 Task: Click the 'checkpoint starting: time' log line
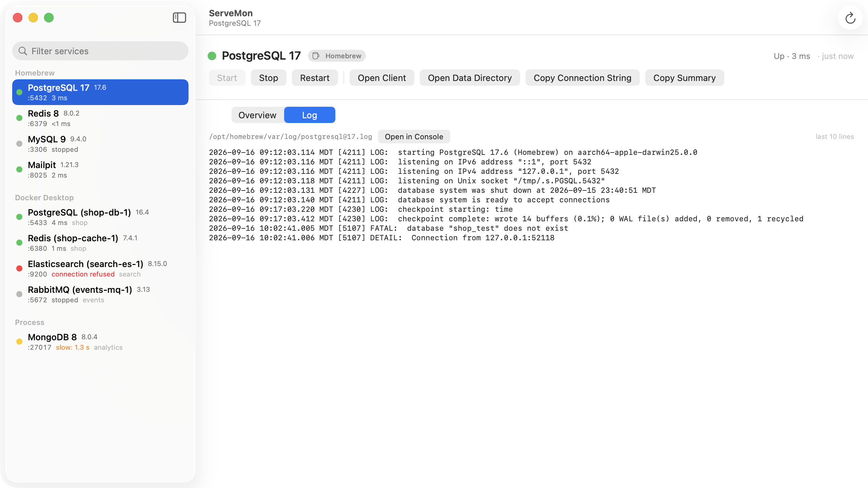[x=361, y=209]
